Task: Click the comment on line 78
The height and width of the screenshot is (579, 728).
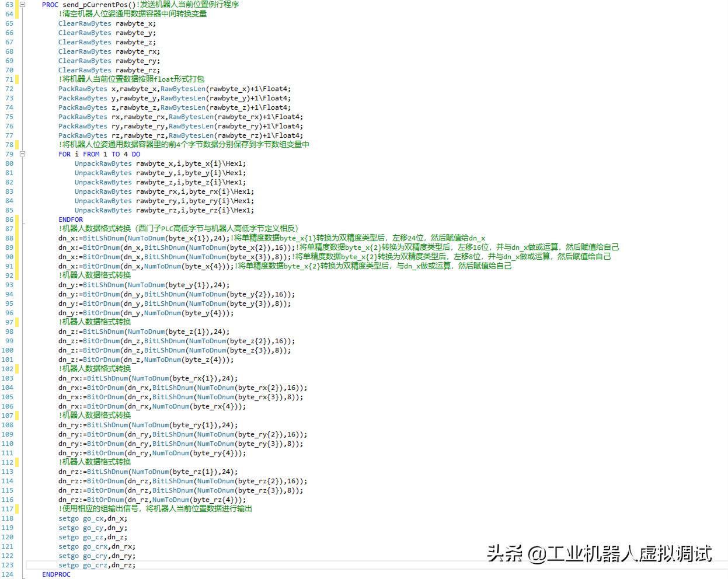Action: tap(184, 145)
